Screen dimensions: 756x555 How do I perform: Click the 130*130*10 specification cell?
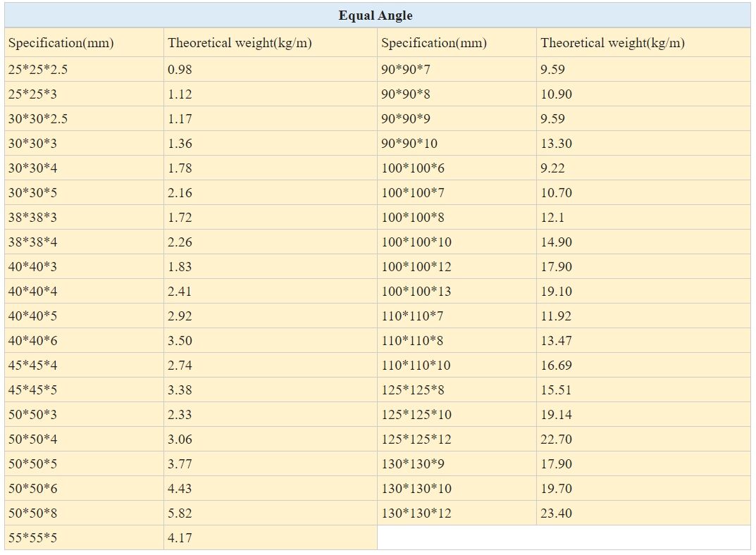click(416, 489)
